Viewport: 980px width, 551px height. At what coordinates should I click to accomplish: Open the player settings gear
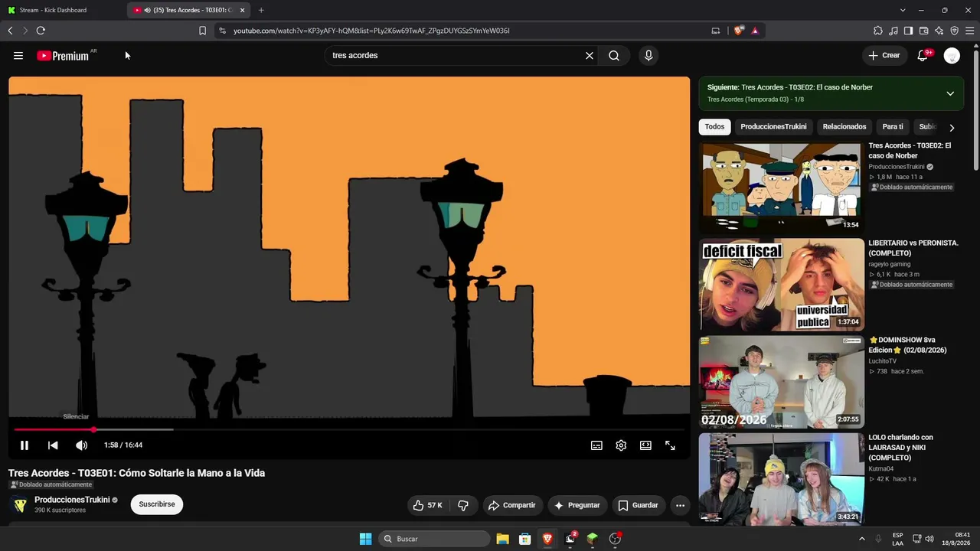(621, 445)
